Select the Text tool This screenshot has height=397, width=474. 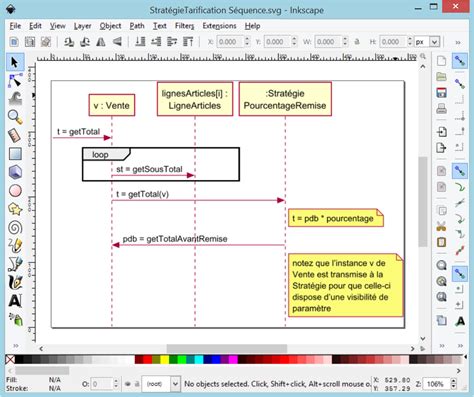click(x=15, y=301)
